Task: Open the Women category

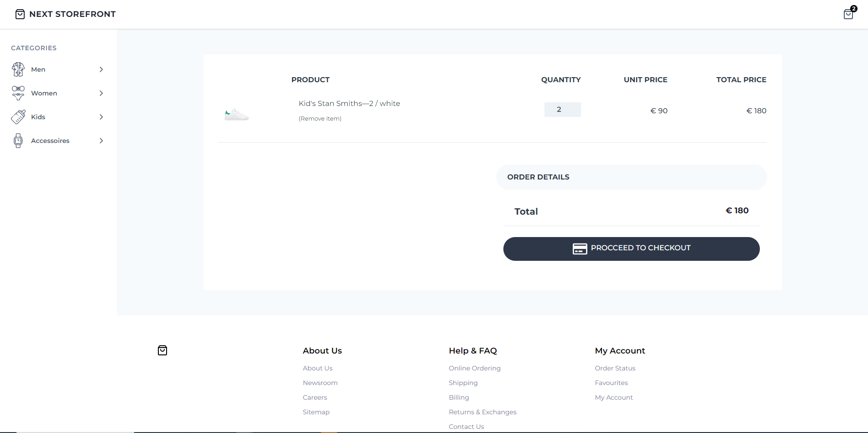Action: (44, 93)
